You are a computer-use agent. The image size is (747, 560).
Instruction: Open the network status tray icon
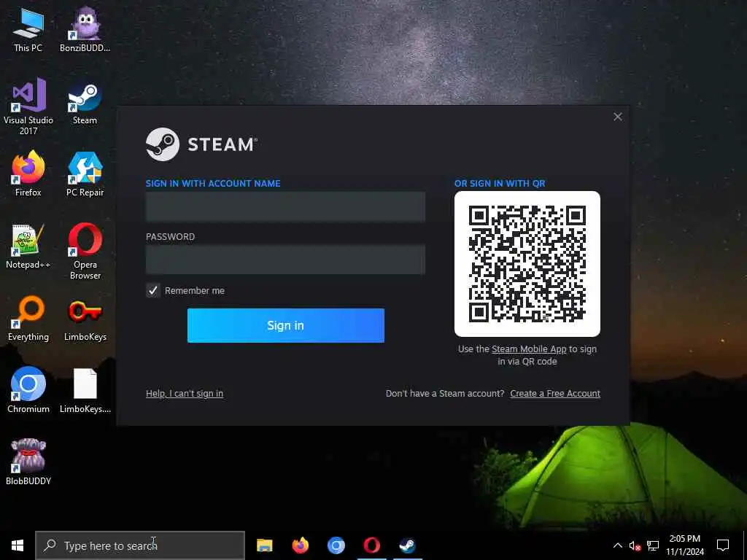[x=653, y=545]
